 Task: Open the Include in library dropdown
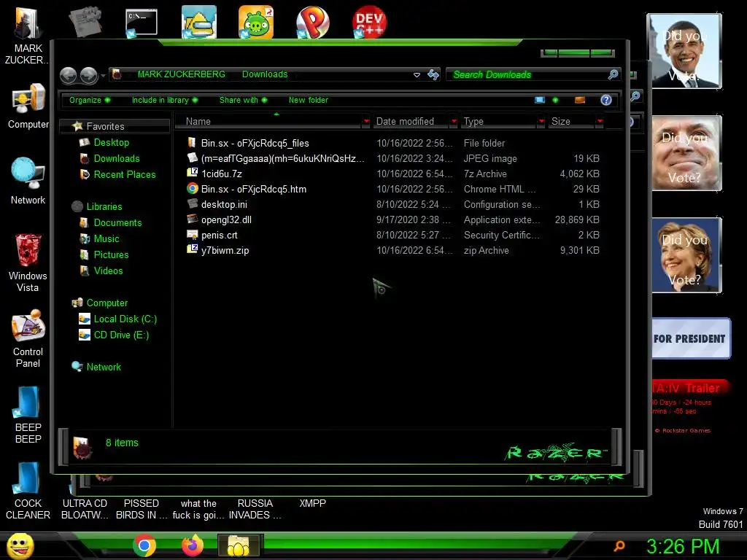(165, 100)
